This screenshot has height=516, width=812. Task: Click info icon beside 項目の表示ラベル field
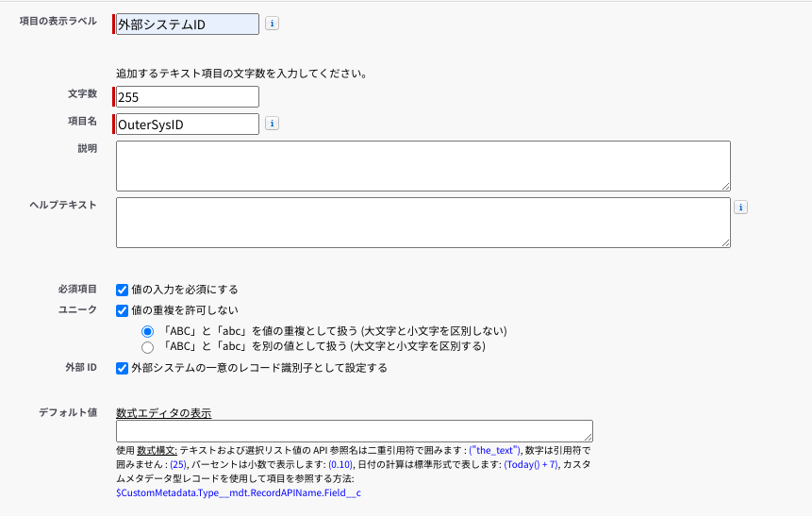click(x=272, y=24)
